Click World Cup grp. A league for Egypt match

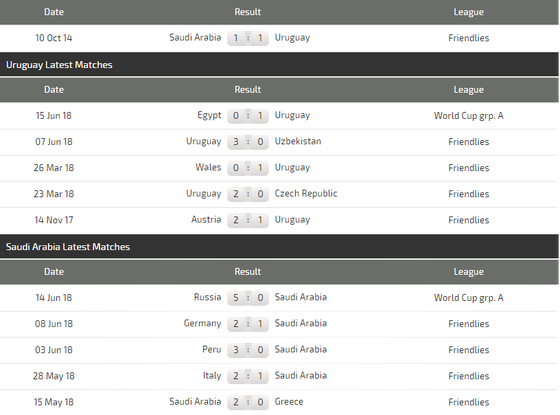(x=469, y=116)
